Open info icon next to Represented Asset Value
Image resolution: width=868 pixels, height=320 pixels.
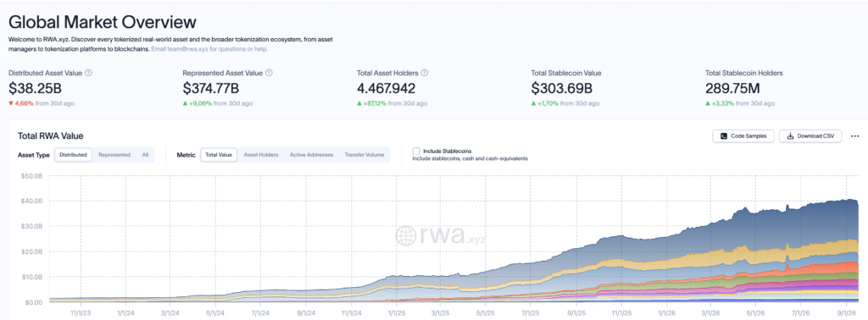click(x=269, y=73)
